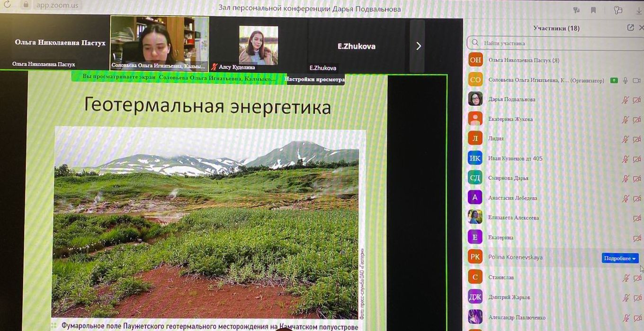Pop out the participants panel
Screen dimensions: 644x331
[630, 28]
